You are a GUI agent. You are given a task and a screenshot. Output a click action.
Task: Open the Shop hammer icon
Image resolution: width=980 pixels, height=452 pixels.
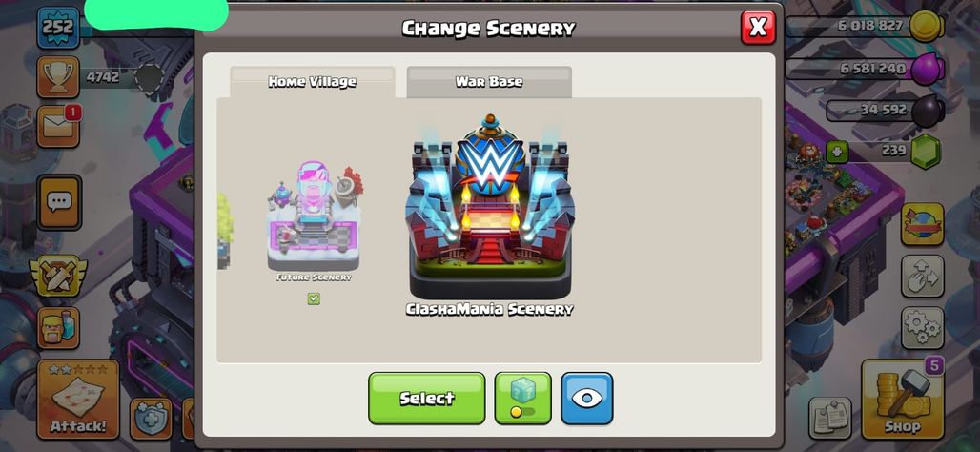coord(902,399)
